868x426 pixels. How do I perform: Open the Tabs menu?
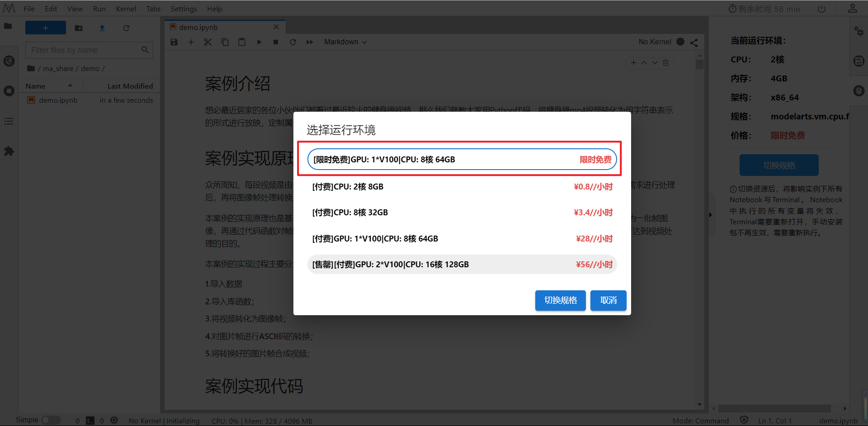click(154, 9)
